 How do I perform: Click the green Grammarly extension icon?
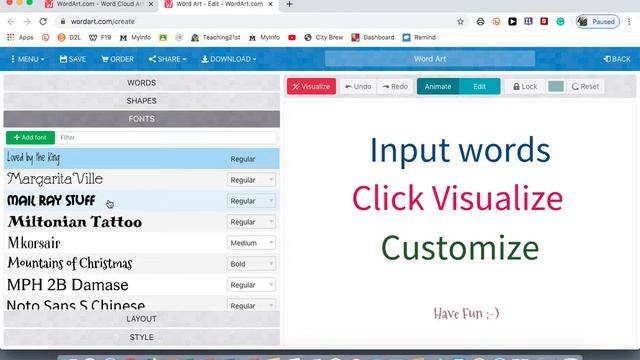click(560, 22)
